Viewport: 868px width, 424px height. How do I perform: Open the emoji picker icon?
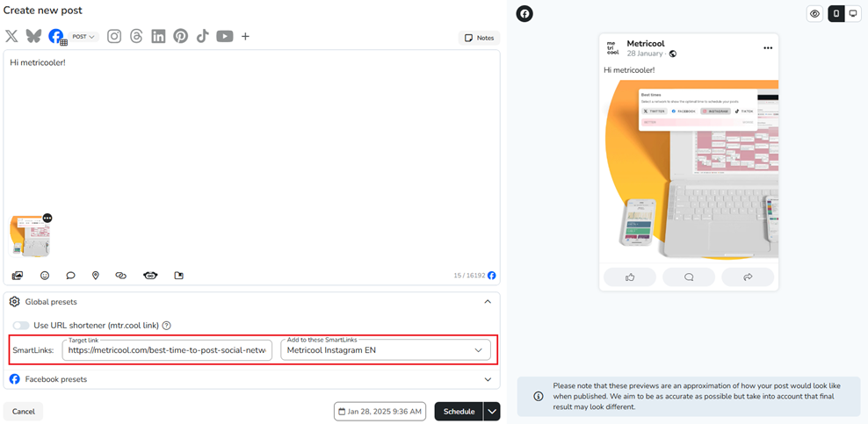coord(45,276)
